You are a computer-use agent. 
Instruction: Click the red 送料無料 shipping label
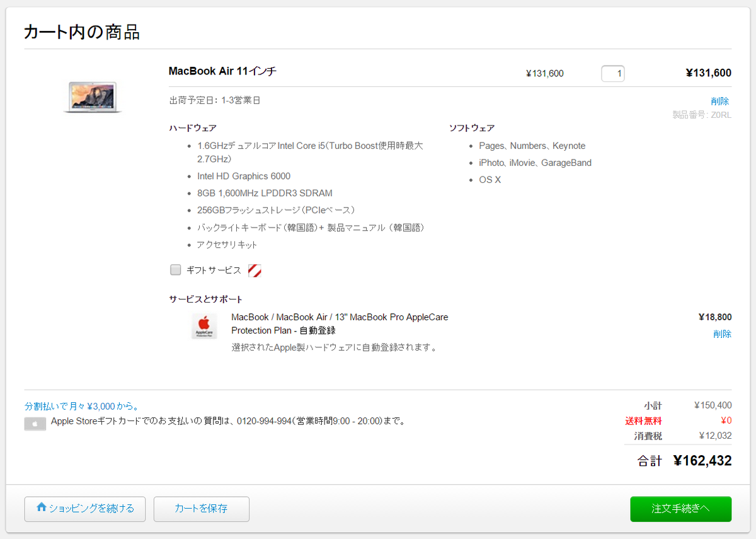click(643, 420)
